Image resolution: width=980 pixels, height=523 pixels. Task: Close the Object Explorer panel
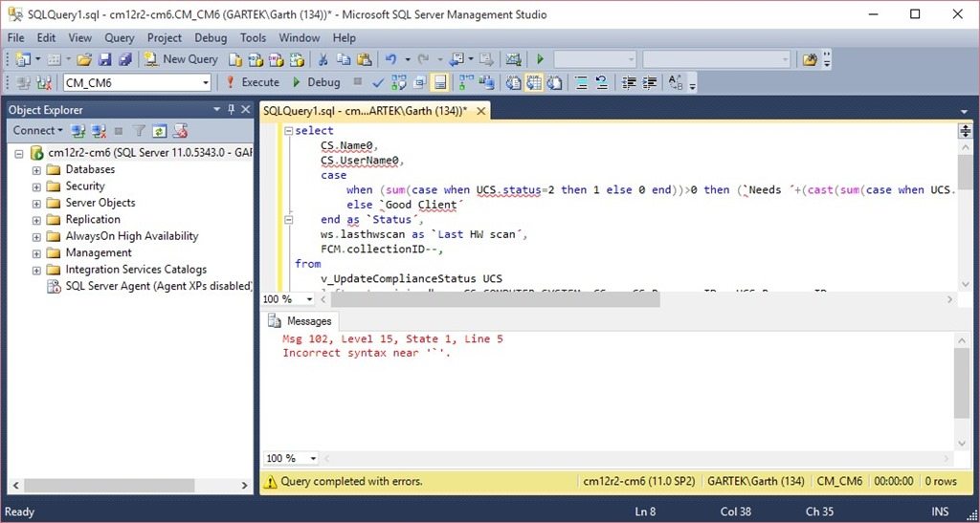click(246, 110)
